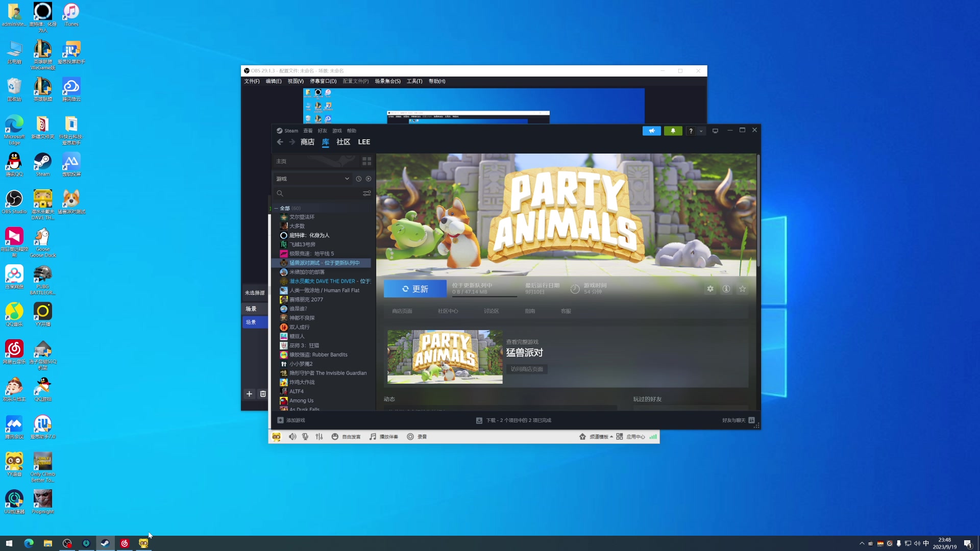Select 赛博朋克 2077 in the game list
Screen dimensions: 980x551
coord(306,299)
